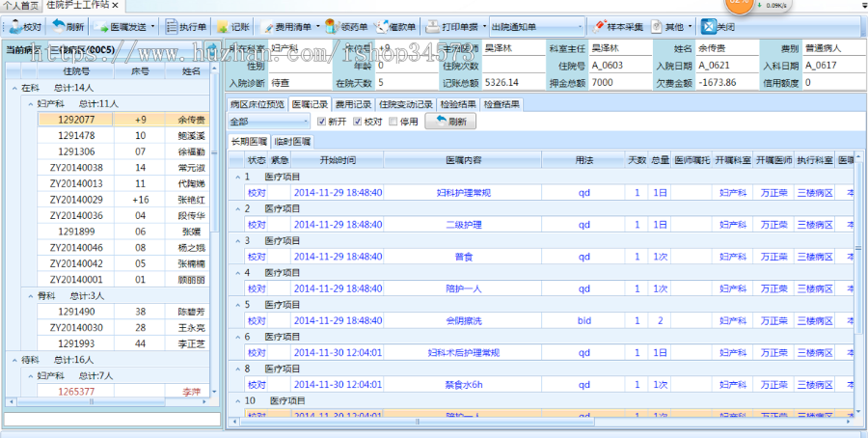Select red patient row 1265377

[124, 392]
